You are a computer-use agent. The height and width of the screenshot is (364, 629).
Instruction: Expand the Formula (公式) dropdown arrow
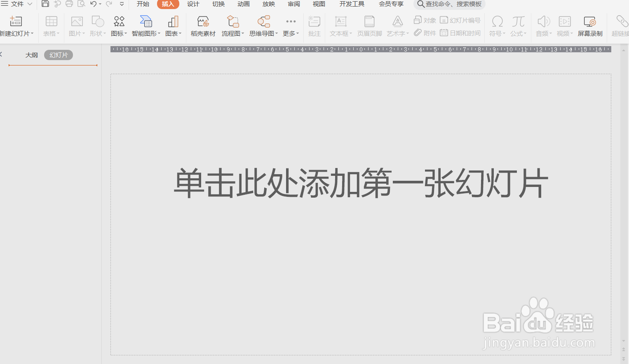coord(525,34)
